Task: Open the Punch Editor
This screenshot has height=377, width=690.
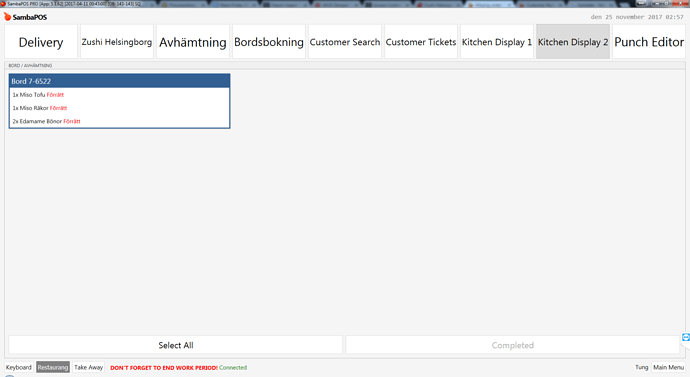Action: 649,42
